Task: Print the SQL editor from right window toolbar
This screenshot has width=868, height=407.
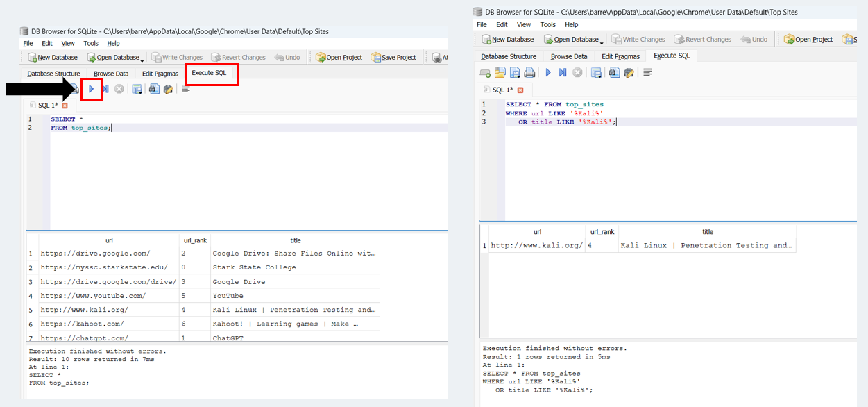Action: click(529, 72)
